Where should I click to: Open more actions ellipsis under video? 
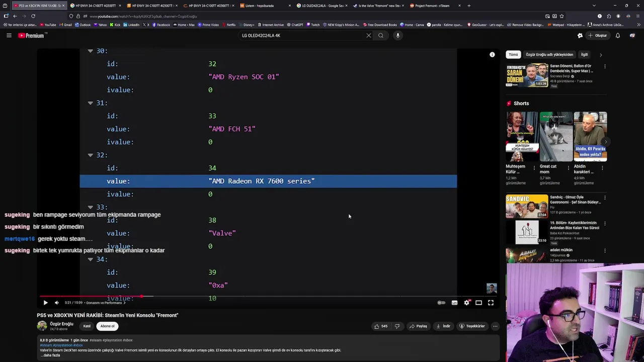[x=495, y=326]
